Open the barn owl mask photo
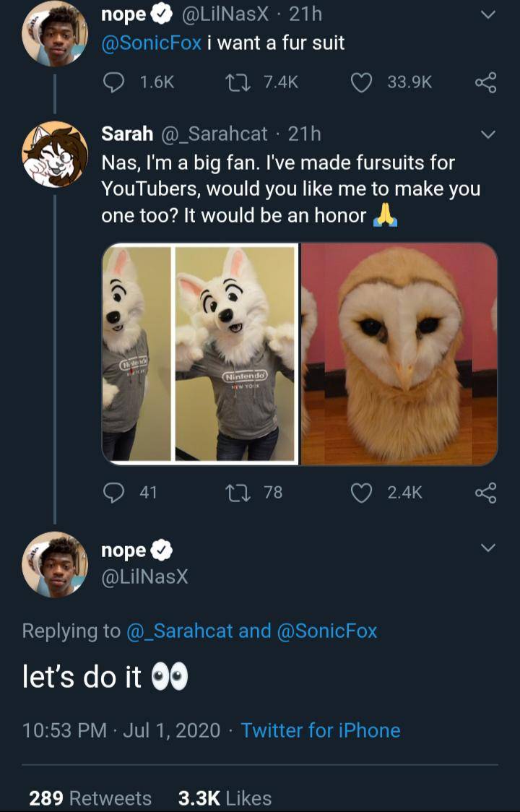The height and width of the screenshot is (812, 520). point(399,353)
